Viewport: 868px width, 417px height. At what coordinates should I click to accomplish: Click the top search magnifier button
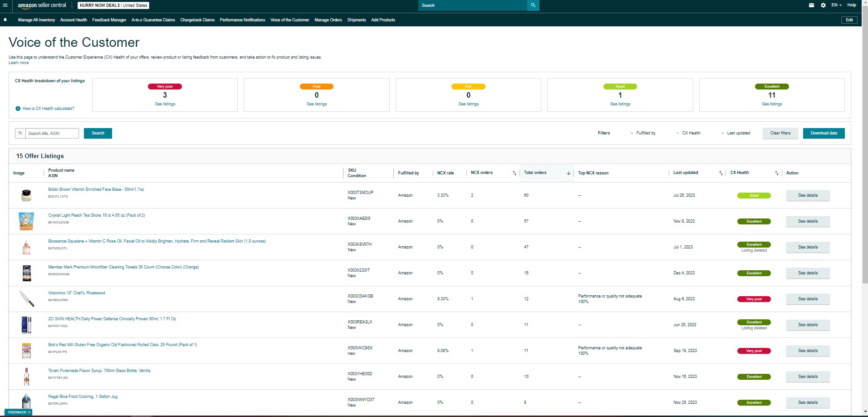tap(533, 5)
